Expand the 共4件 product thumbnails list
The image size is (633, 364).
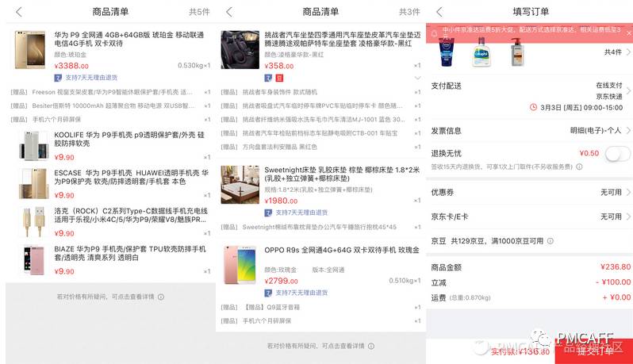pos(617,52)
